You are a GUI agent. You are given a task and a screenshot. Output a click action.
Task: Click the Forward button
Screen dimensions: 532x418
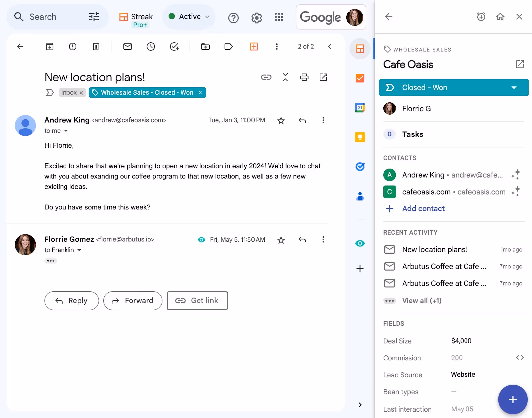click(133, 301)
